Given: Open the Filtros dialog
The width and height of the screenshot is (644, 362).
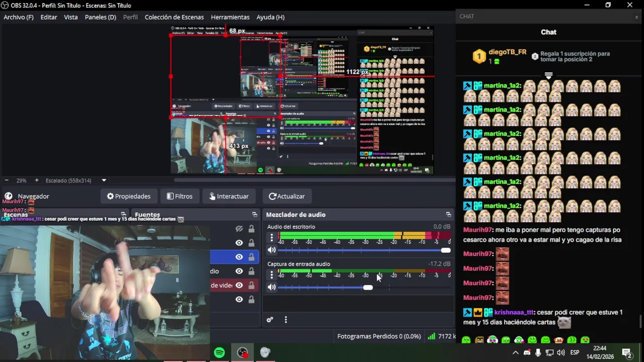Looking at the screenshot, I should tap(180, 196).
